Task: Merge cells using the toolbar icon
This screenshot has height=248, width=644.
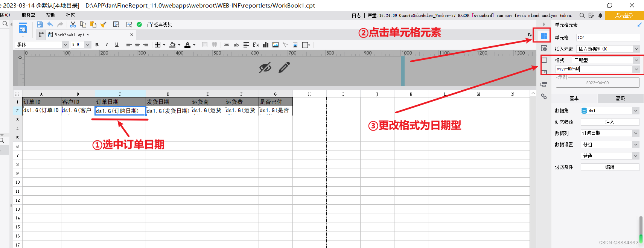Action: tap(205, 45)
